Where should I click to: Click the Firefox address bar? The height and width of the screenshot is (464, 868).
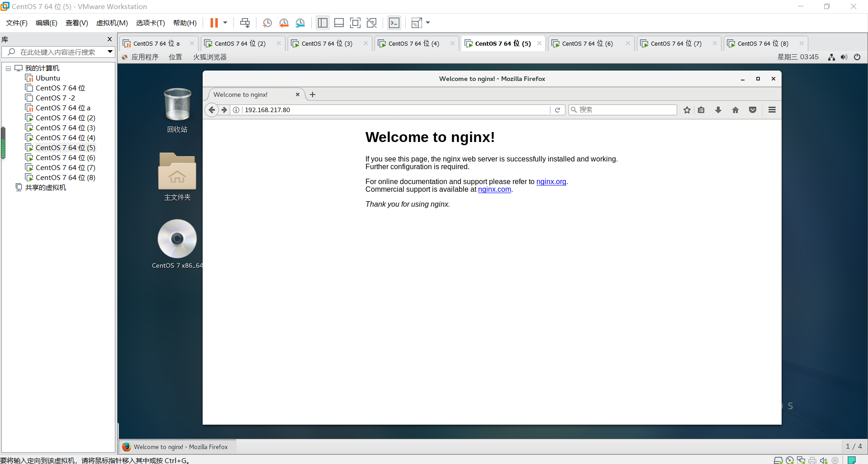coord(396,110)
